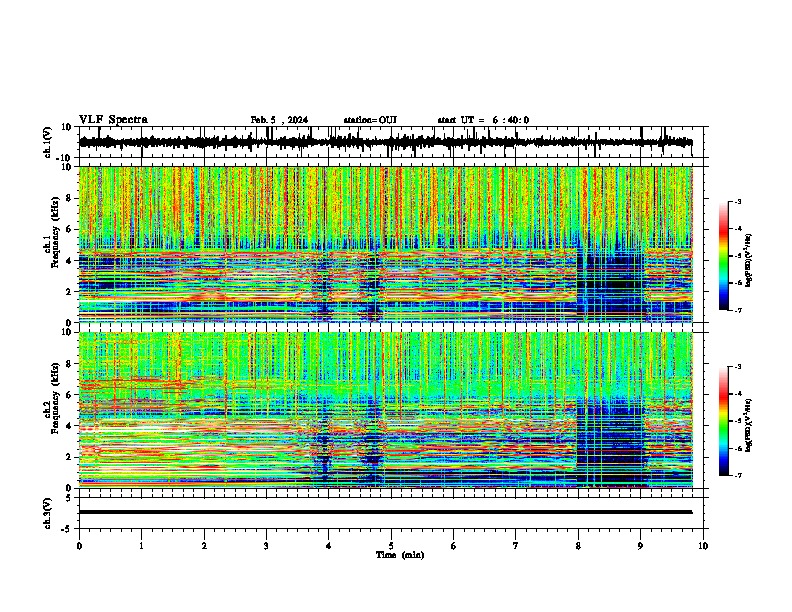The height and width of the screenshot is (612, 792).
Task: Click the 'ch.1(V)' waveform axis label
Action: click(48, 142)
